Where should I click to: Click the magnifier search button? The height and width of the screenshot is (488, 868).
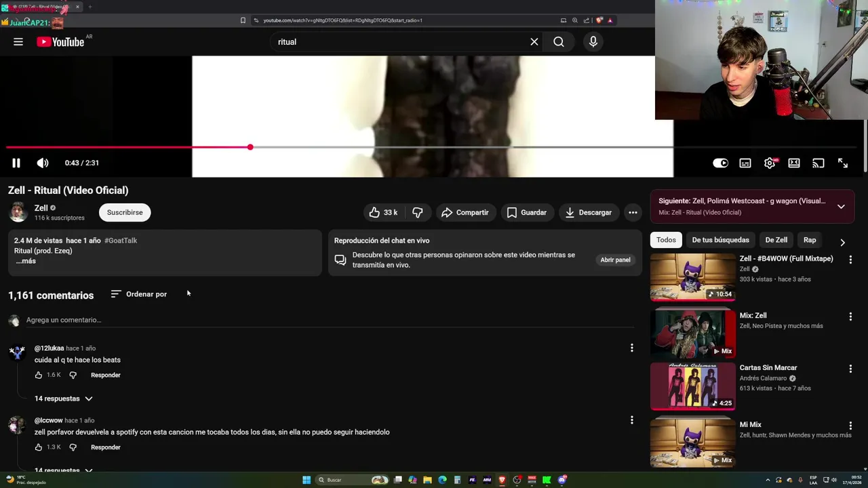pyautogui.click(x=558, y=42)
